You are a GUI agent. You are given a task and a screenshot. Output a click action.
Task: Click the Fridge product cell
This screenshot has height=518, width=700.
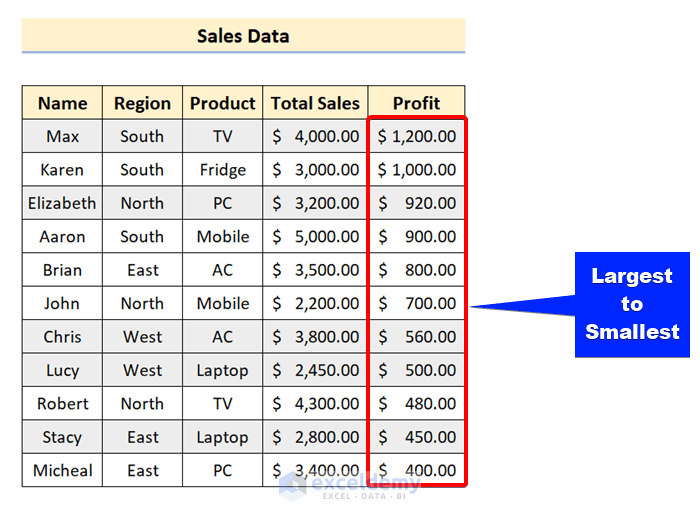coord(222,170)
